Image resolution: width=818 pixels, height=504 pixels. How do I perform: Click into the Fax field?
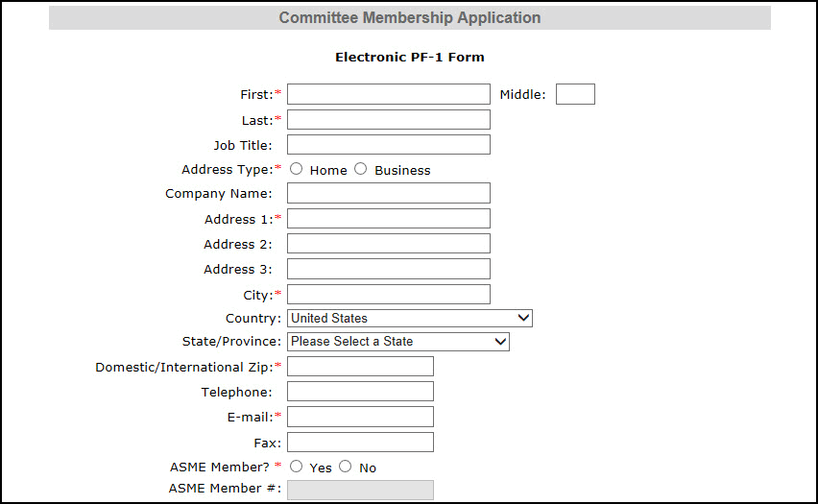coord(360,443)
